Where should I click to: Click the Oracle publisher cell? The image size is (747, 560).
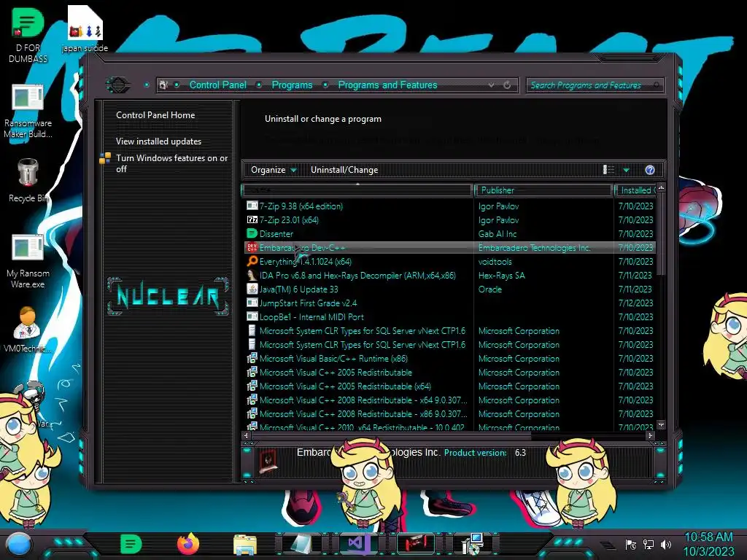pos(489,289)
